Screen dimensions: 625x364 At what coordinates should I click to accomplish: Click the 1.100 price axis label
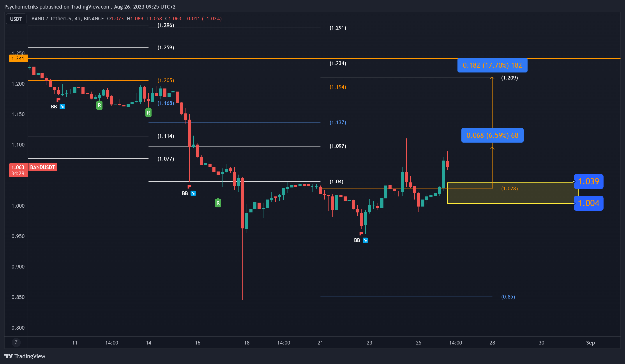click(18, 145)
